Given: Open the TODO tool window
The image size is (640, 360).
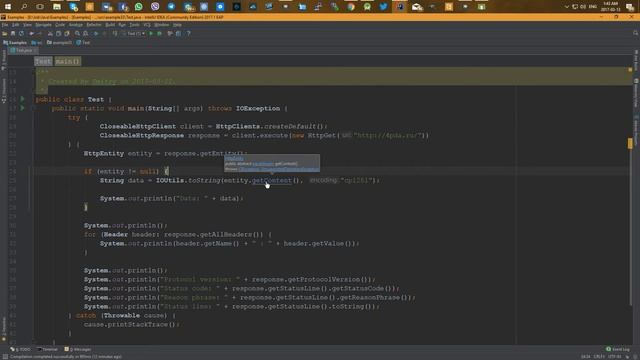Looking at the screenshot, I should click(x=20, y=349).
